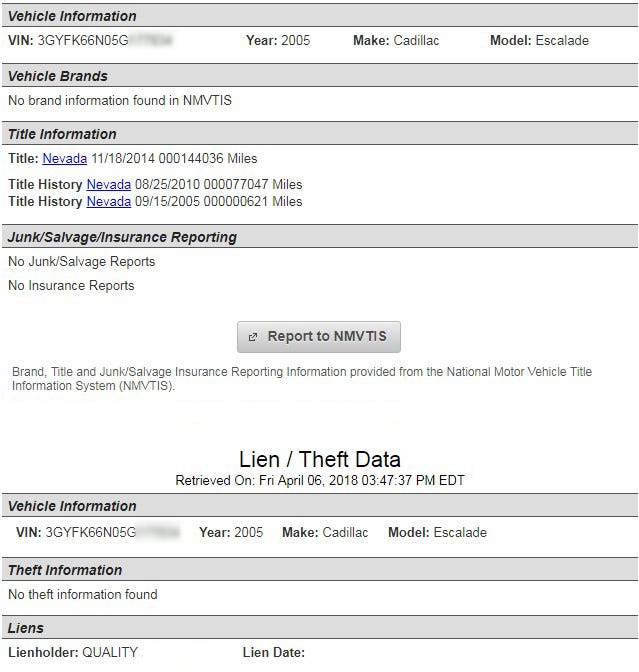This screenshot has height=672, width=639.
Task: Click the Title Information section header
Action: pos(320,134)
